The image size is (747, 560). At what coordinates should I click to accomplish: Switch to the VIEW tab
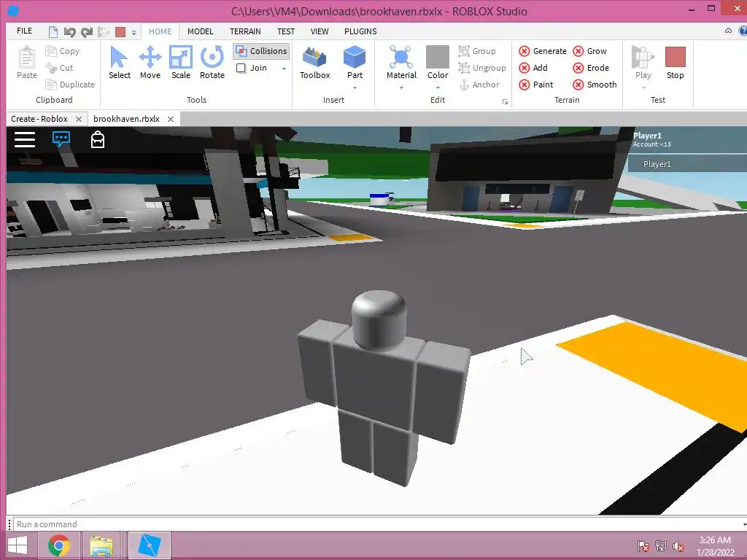coord(320,31)
